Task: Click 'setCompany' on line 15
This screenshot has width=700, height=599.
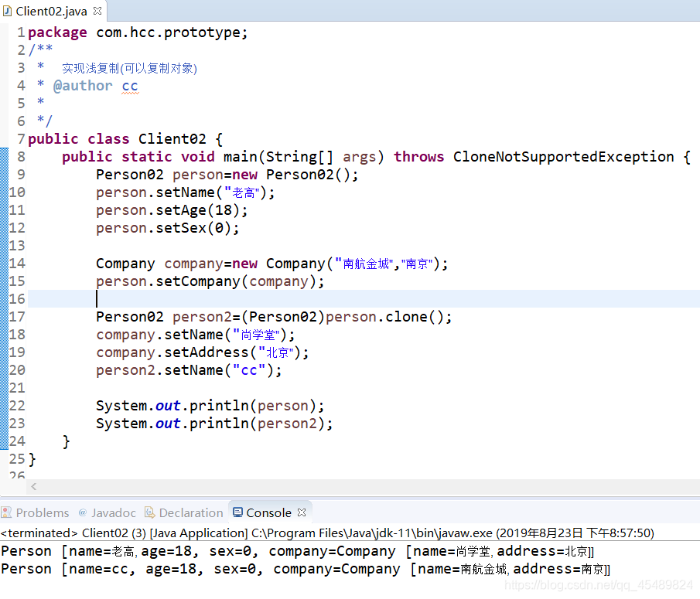Action: pos(198,281)
